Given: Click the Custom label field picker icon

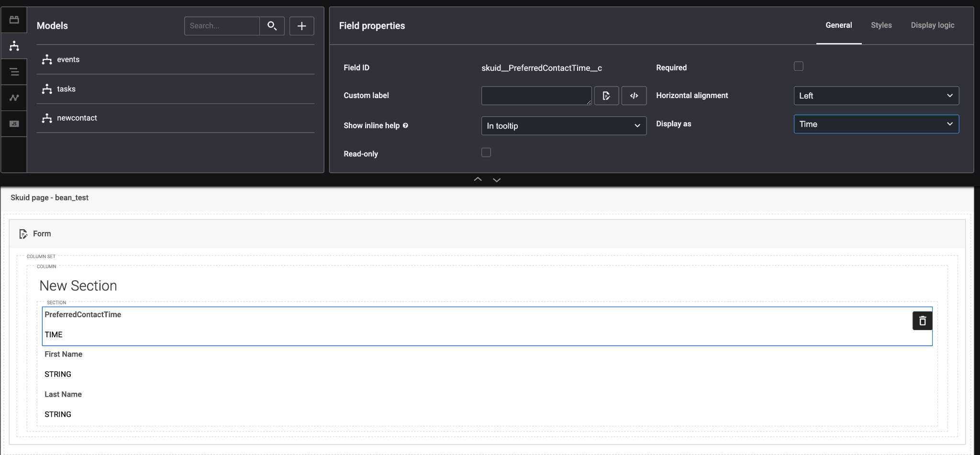Looking at the screenshot, I should [x=606, y=96].
